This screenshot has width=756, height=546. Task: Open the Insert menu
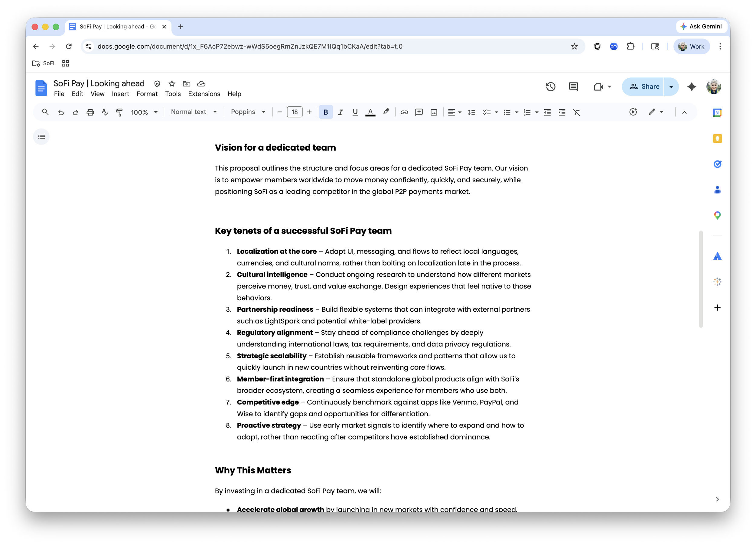click(x=120, y=94)
